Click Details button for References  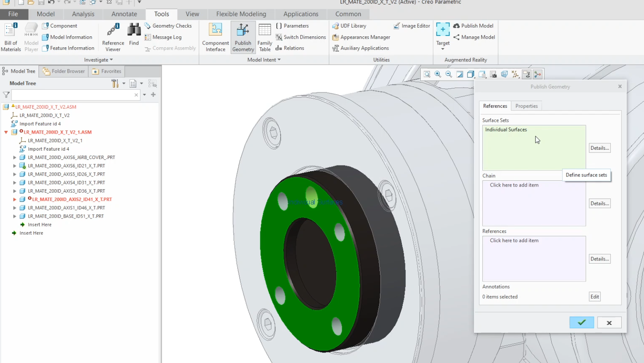pyautogui.click(x=599, y=259)
